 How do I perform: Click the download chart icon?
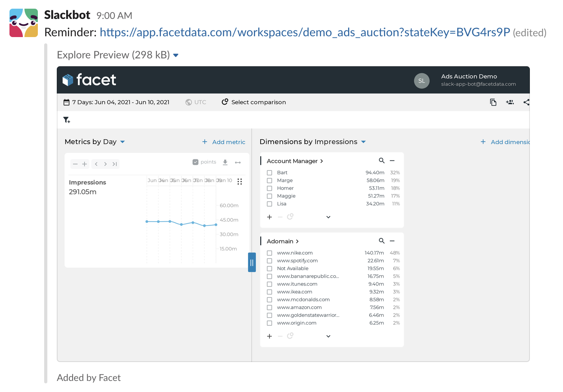click(x=225, y=162)
